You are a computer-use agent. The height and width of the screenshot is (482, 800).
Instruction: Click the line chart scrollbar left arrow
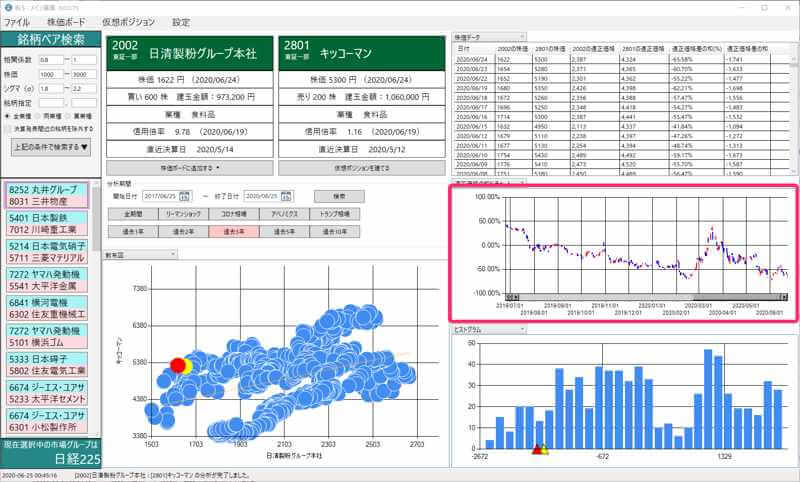(x=509, y=297)
